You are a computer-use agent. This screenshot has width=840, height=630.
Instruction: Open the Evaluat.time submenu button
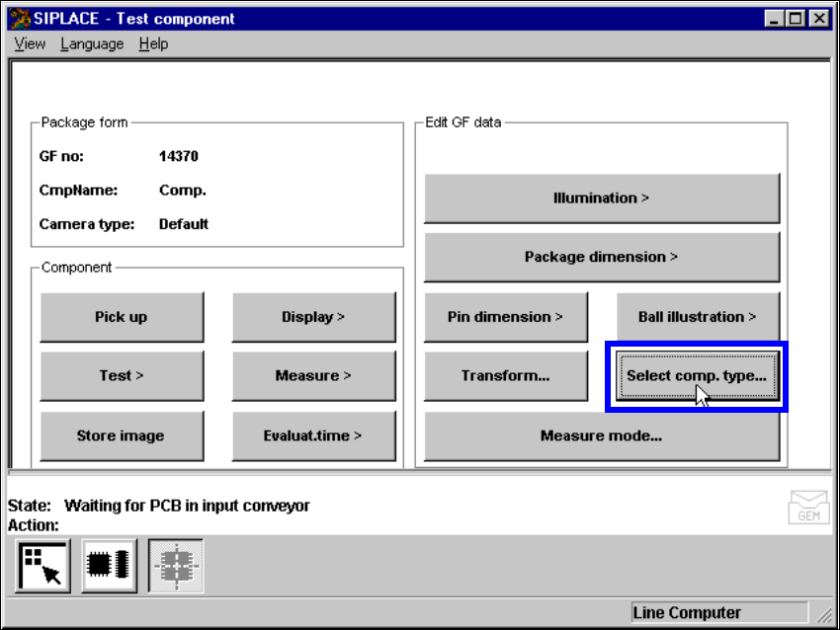314,435
